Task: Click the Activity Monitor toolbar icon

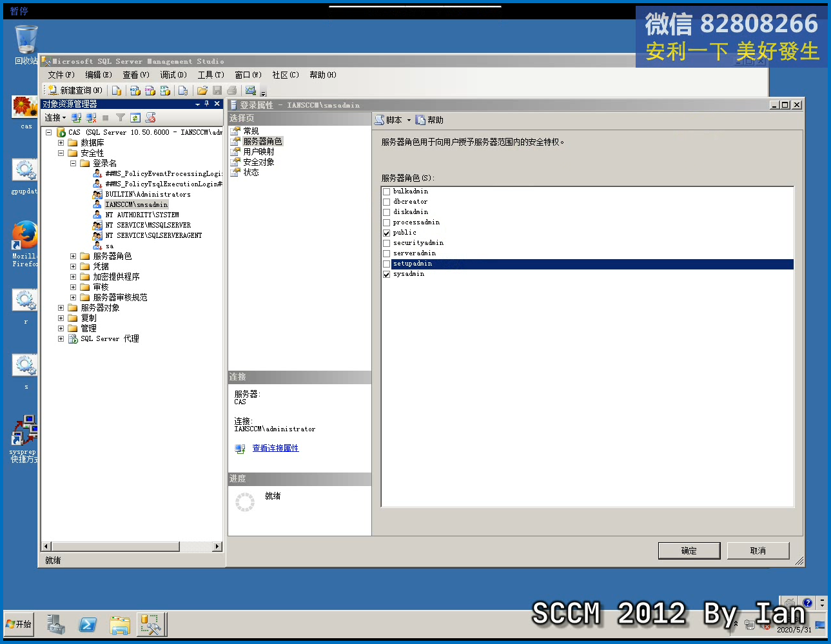Action: [x=251, y=90]
